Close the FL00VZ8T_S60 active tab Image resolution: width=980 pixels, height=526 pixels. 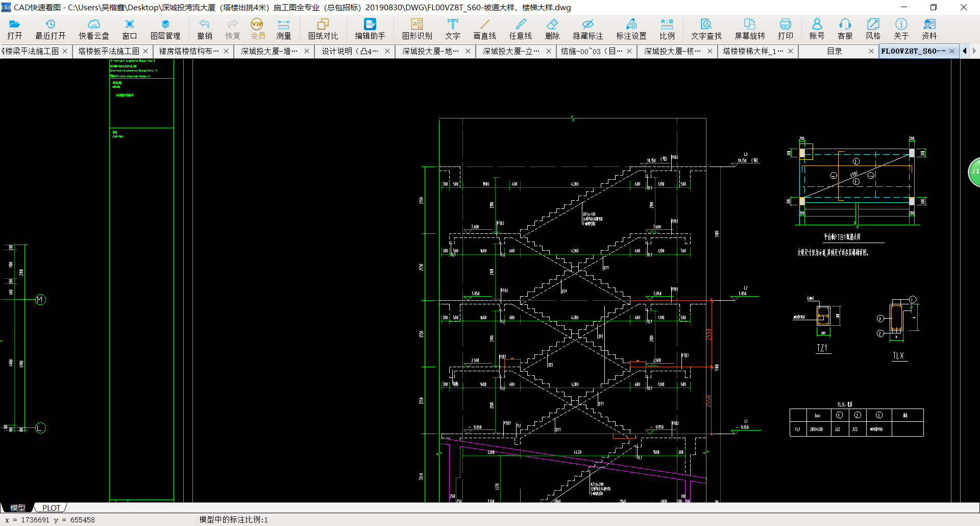tap(952, 51)
